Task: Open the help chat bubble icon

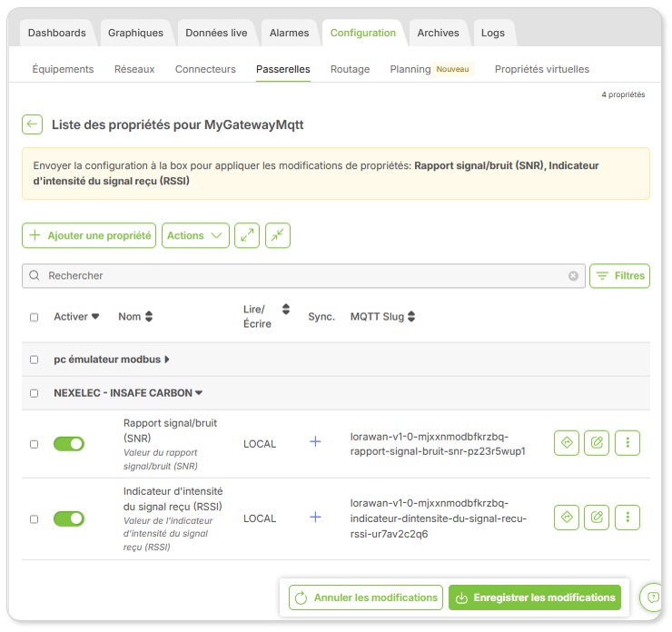Action: pyautogui.click(x=652, y=597)
